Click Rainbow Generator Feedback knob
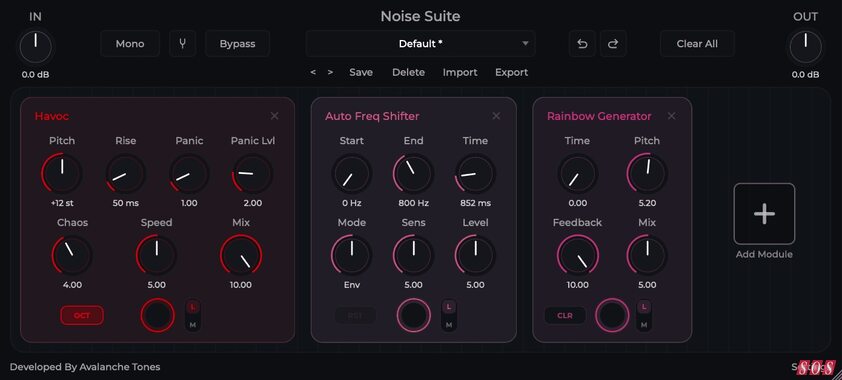Screen dimensions: 842x380 tap(577, 255)
